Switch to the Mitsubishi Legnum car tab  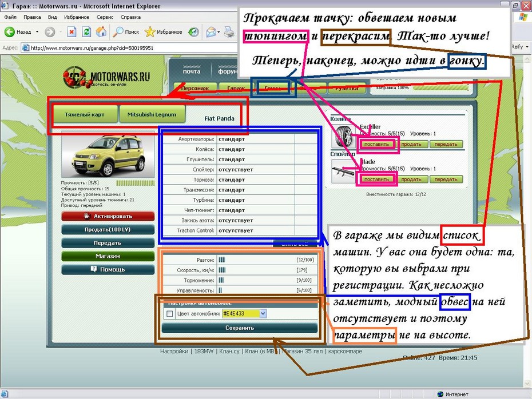(152, 114)
